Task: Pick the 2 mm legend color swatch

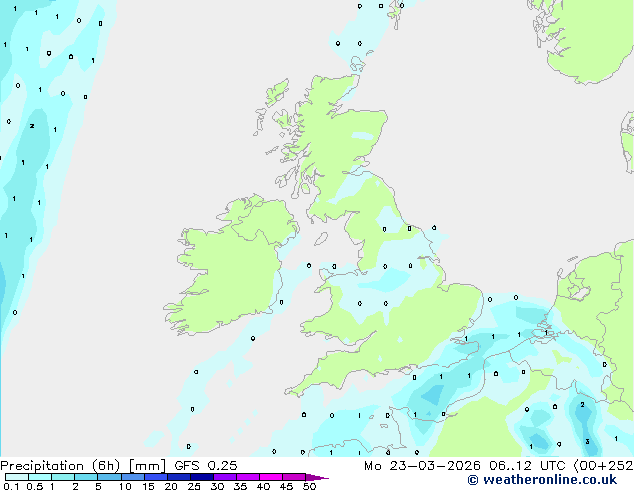Action: tap(86, 477)
